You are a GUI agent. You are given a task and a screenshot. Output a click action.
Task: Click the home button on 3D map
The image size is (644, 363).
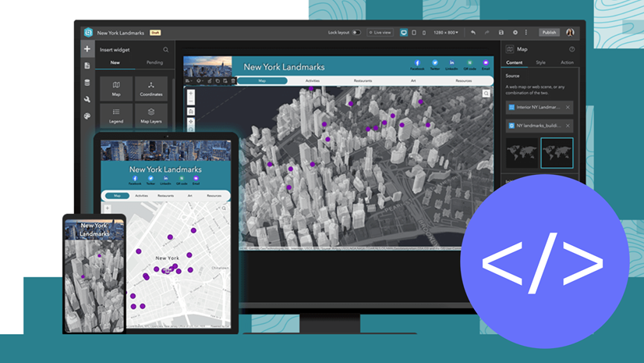[190, 112]
